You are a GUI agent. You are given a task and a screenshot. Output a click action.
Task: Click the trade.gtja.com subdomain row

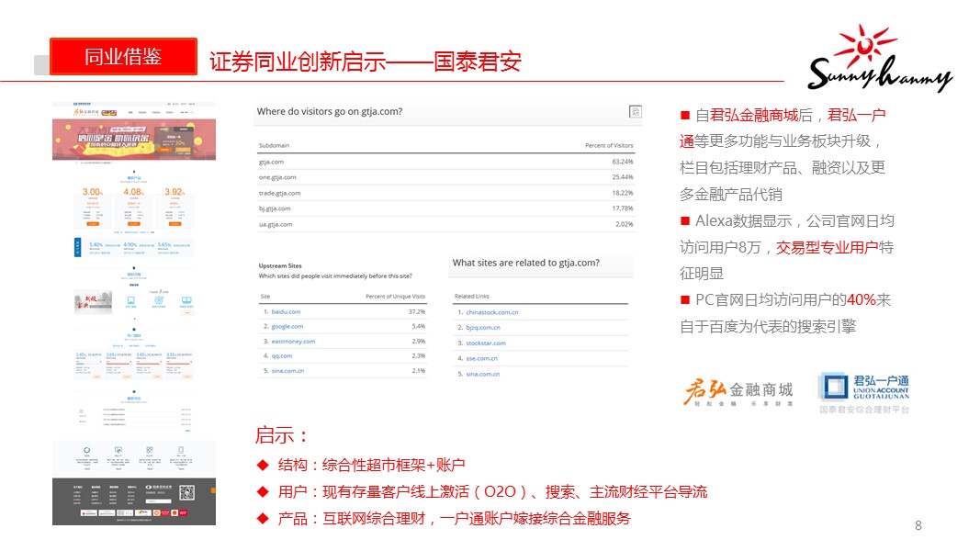(x=446, y=193)
